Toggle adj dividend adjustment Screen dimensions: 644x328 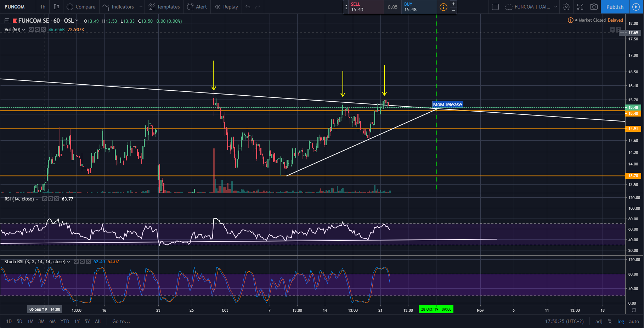(x=599, y=321)
